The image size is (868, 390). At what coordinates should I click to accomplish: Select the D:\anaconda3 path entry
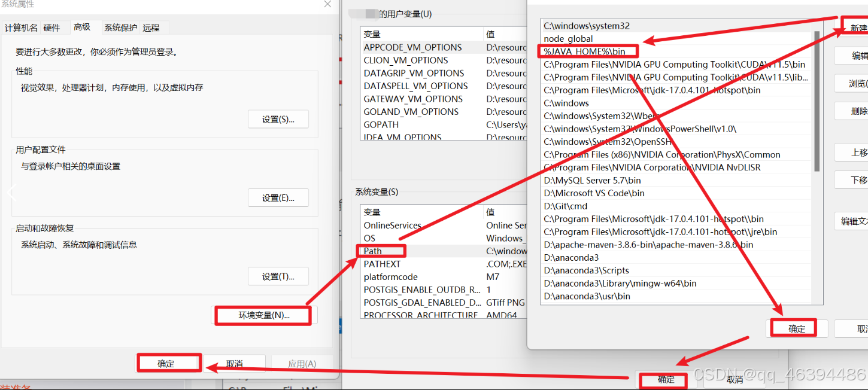point(676,258)
